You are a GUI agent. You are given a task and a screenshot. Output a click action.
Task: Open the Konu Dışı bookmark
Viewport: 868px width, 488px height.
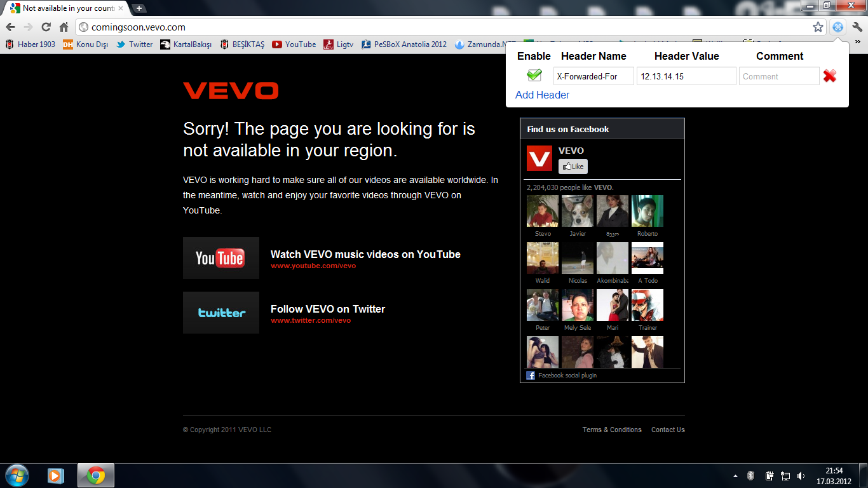pos(86,44)
